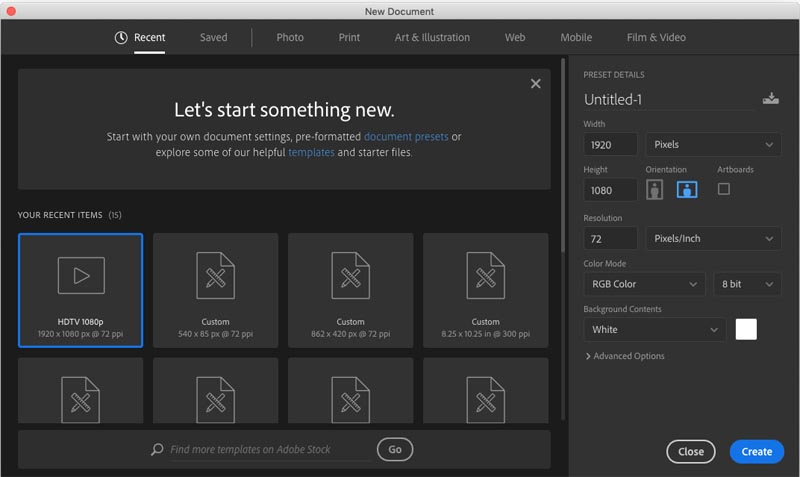Open the document presets link
Screen dimensions: 800x477
pos(406,137)
